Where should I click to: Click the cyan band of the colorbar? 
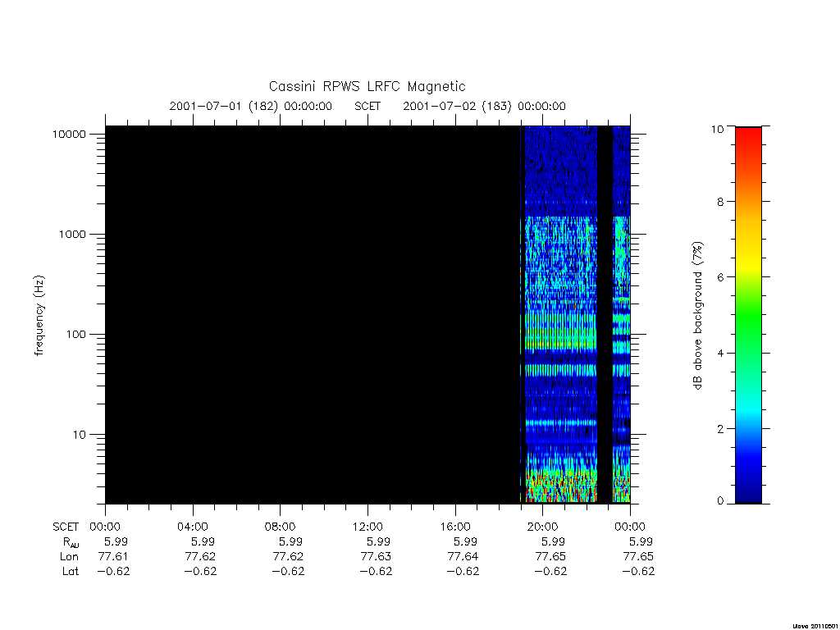(748, 409)
